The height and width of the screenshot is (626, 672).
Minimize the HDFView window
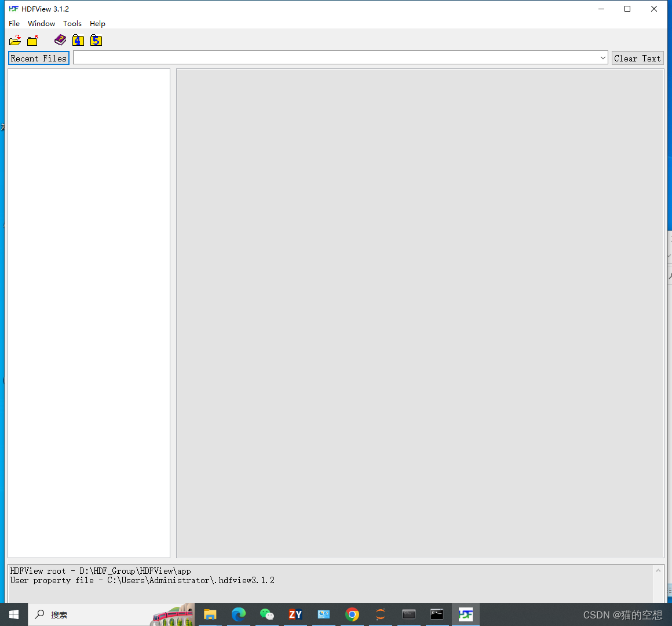(601, 9)
